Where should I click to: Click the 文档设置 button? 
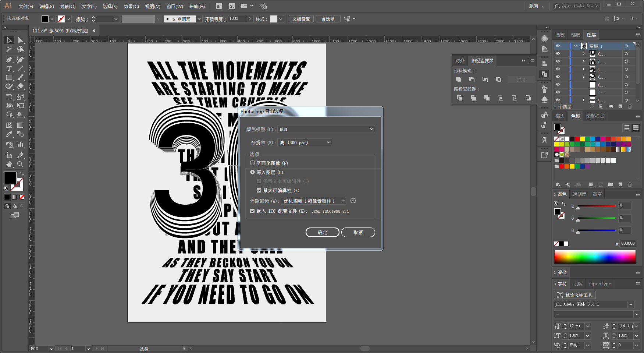coord(301,19)
